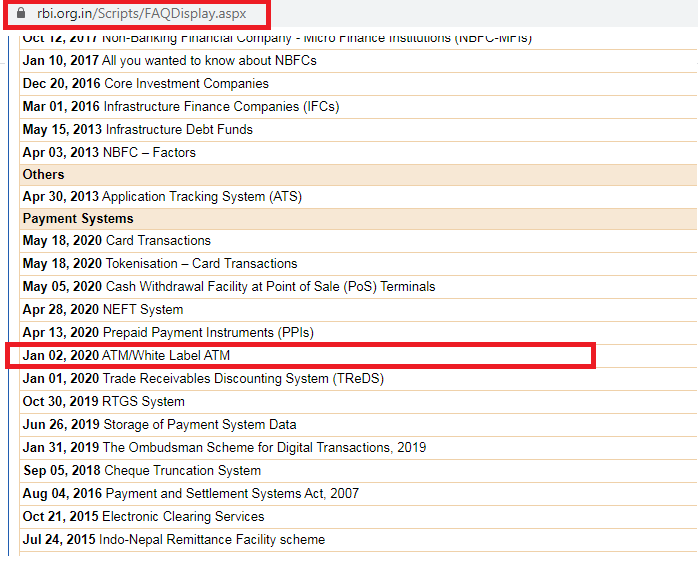
Task: Open 'All you wanted to know about NBFCs'
Action: [x=209, y=61]
